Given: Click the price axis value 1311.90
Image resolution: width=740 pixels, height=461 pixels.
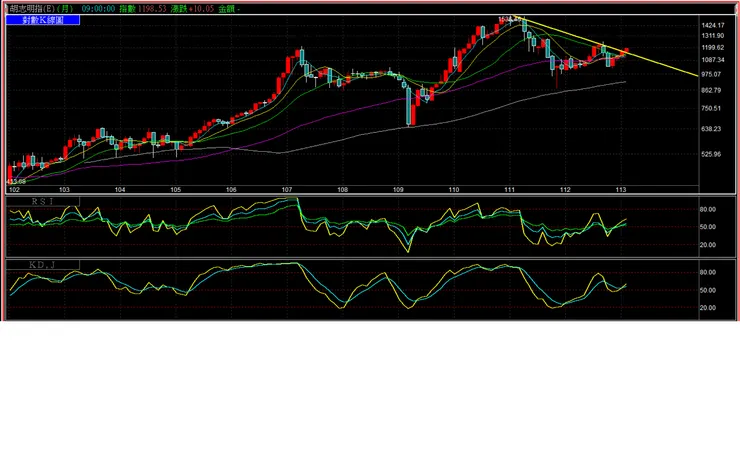Looking at the screenshot, I should coord(713,36).
